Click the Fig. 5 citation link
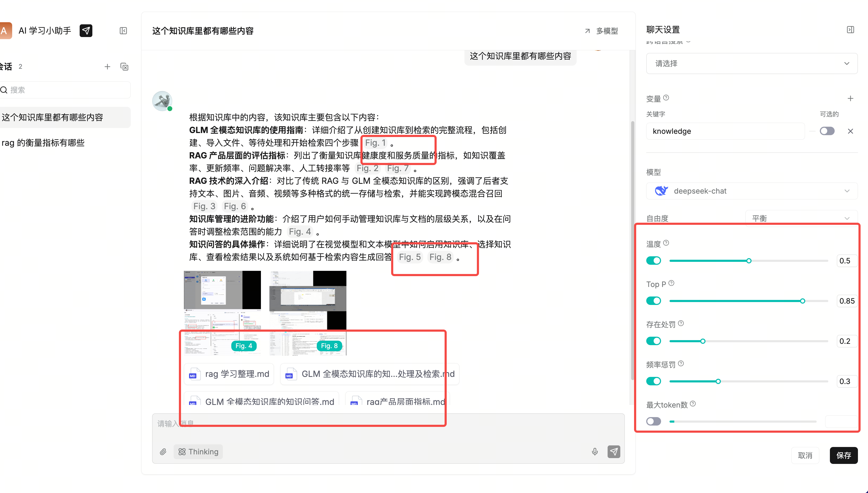The image size is (868, 493). [x=410, y=257]
